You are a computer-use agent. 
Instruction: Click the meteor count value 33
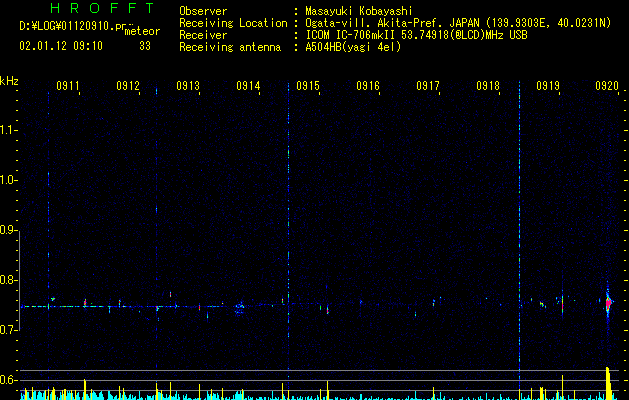(145, 46)
